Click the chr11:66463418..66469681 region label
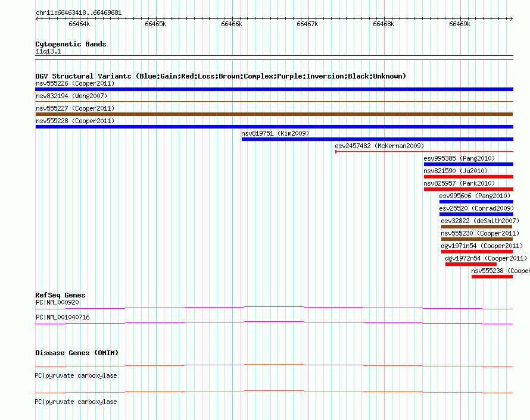 click(79, 12)
